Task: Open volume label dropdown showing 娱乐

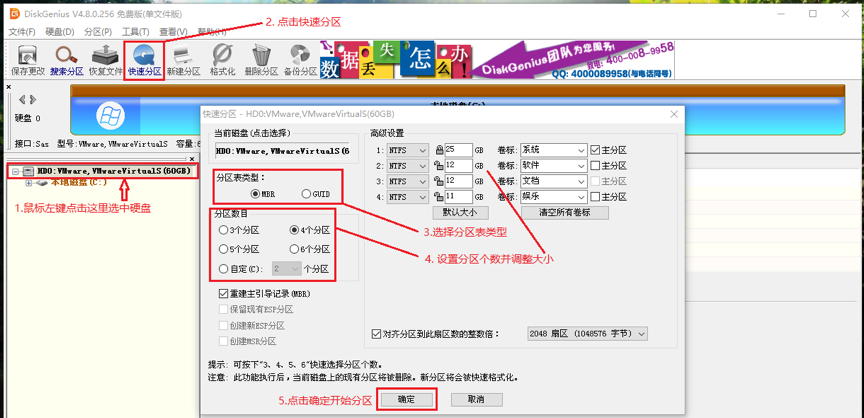Action: coord(553,197)
